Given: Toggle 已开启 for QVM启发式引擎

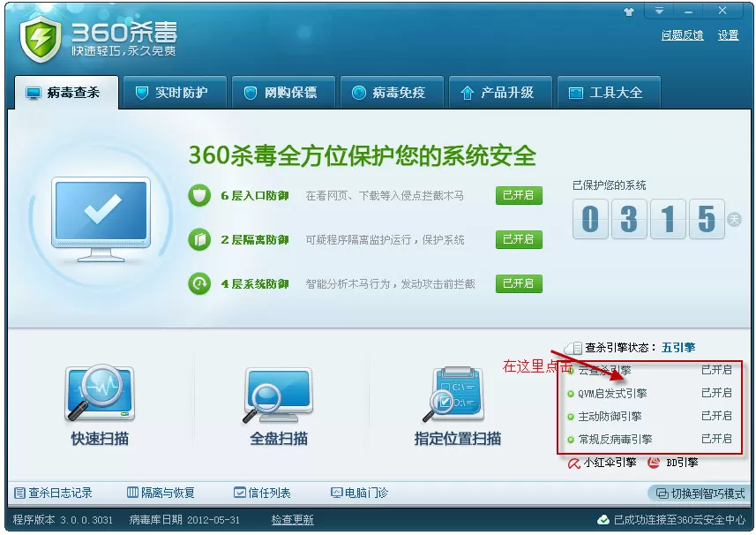Looking at the screenshot, I should pos(716,393).
